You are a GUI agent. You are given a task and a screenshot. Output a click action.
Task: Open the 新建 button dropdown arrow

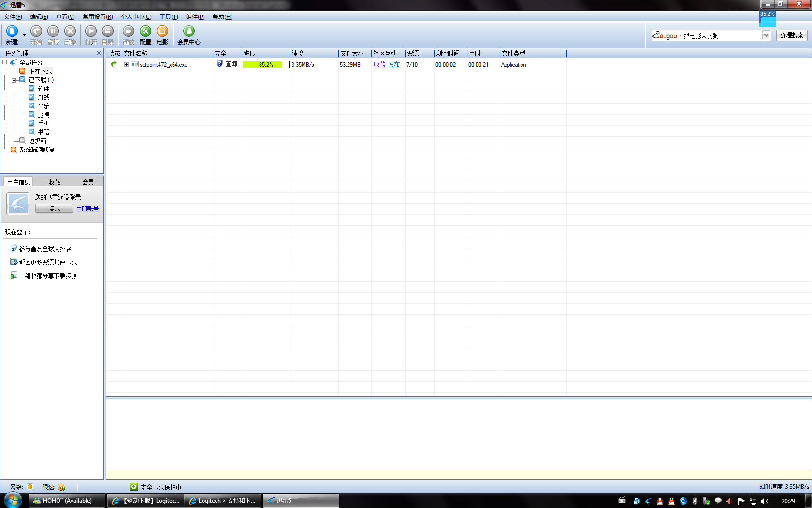24,35
